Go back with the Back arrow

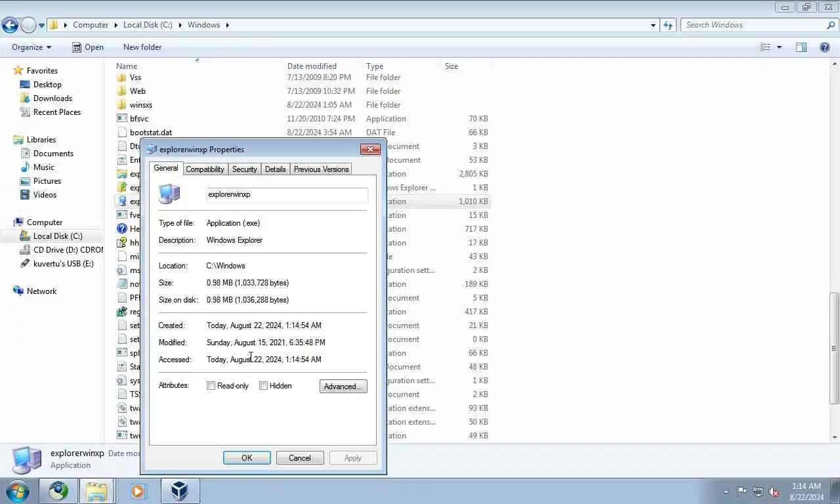click(x=10, y=26)
